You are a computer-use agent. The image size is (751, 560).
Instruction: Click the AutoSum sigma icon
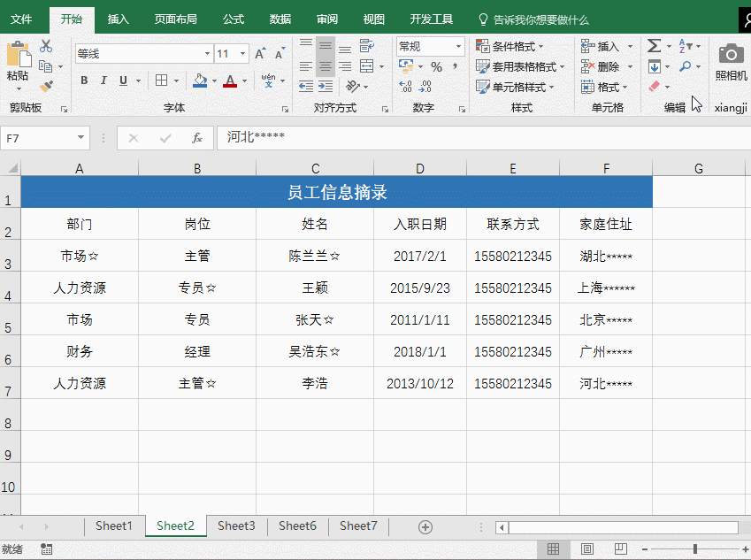point(654,46)
